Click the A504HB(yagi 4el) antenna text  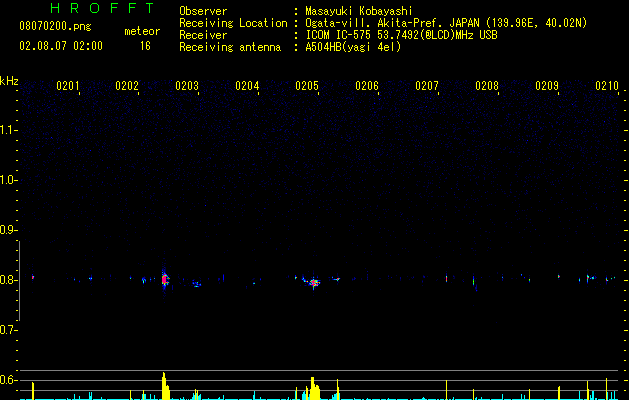pyautogui.click(x=353, y=47)
